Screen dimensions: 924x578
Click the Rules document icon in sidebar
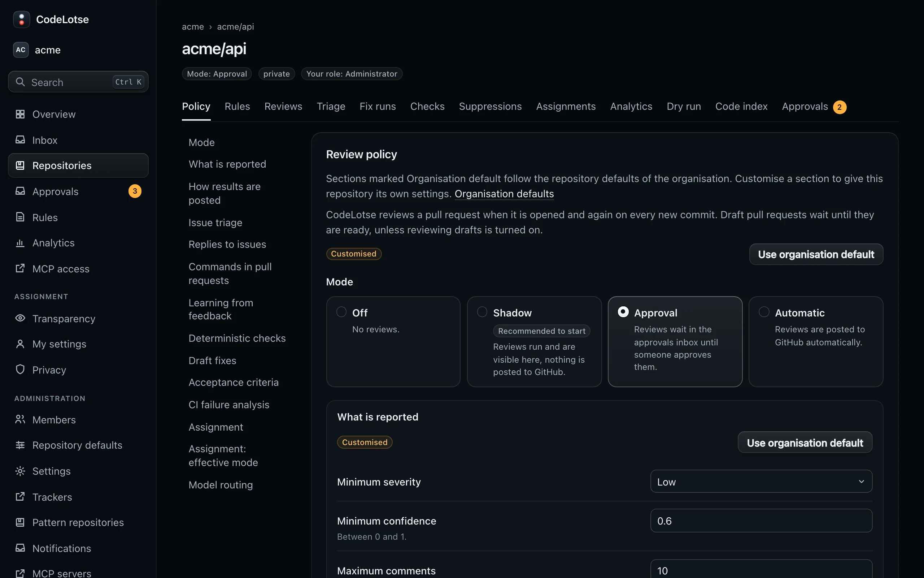point(20,217)
